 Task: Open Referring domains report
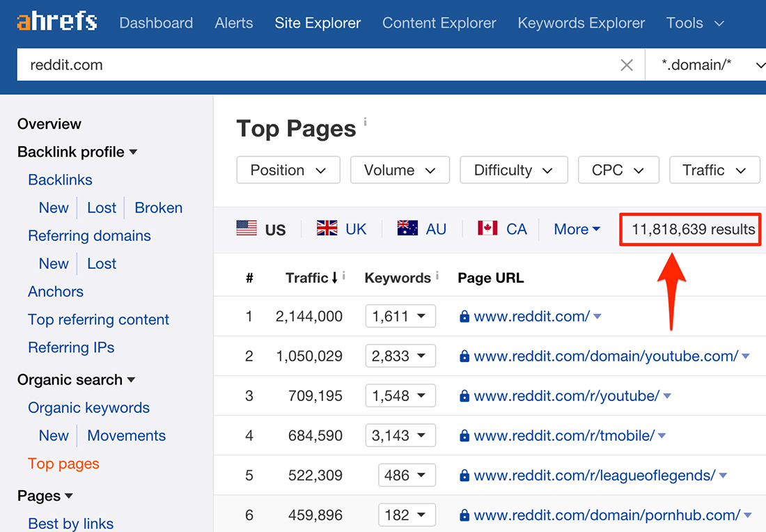click(89, 235)
